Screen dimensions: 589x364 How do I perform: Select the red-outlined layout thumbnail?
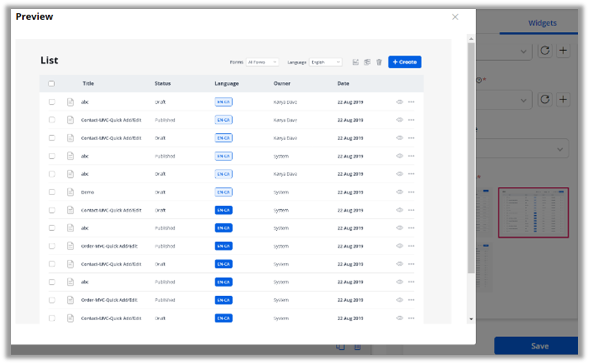coord(533,213)
